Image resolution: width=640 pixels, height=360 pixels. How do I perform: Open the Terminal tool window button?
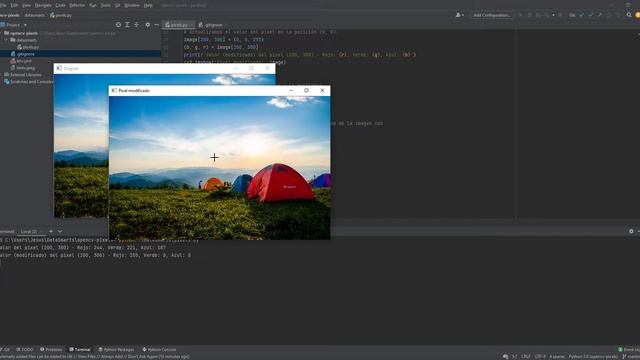(x=80, y=349)
